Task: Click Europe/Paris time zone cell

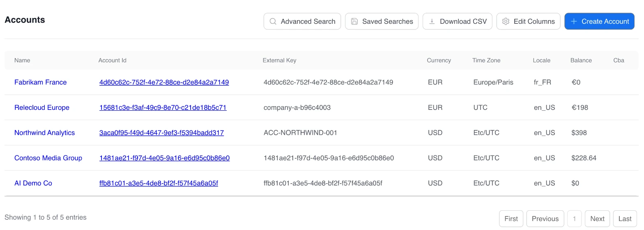Action: pos(493,82)
